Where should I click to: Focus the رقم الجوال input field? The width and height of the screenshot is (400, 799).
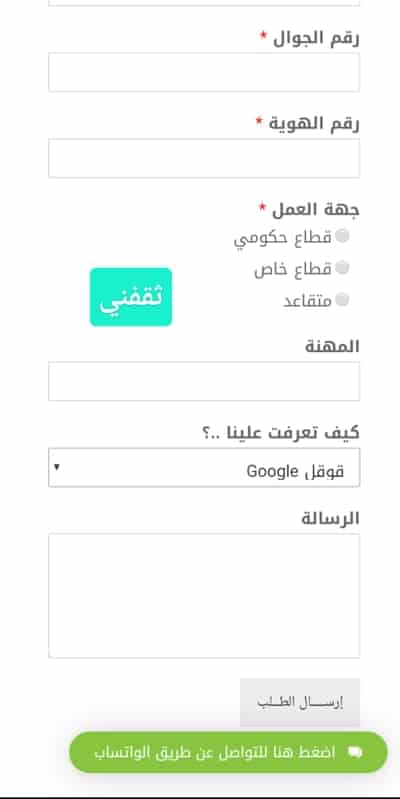[204, 72]
